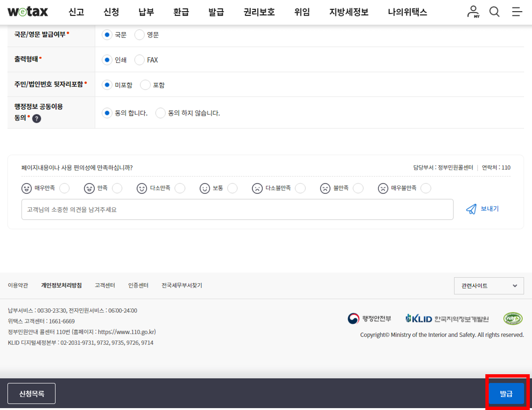Click the 발급 button
This screenshot has height=410, width=532.
coord(506,393)
